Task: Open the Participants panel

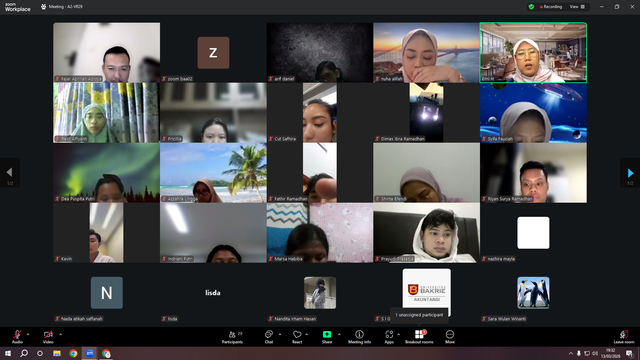Action: [x=232, y=337]
